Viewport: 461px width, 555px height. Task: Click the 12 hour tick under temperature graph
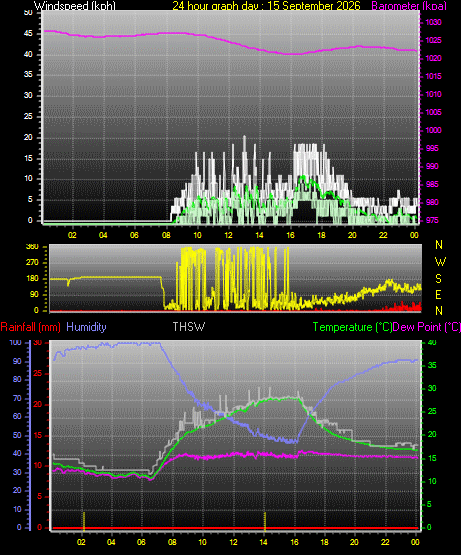click(x=233, y=542)
